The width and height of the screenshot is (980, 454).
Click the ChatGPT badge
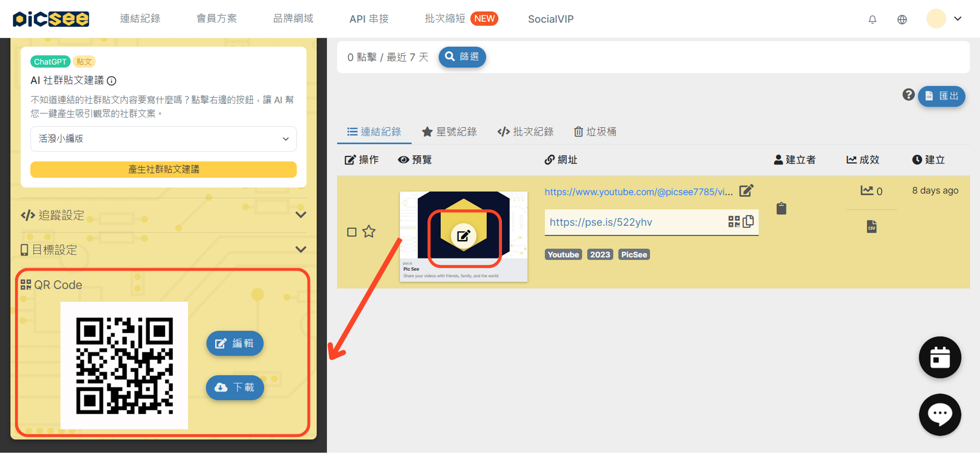50,62
